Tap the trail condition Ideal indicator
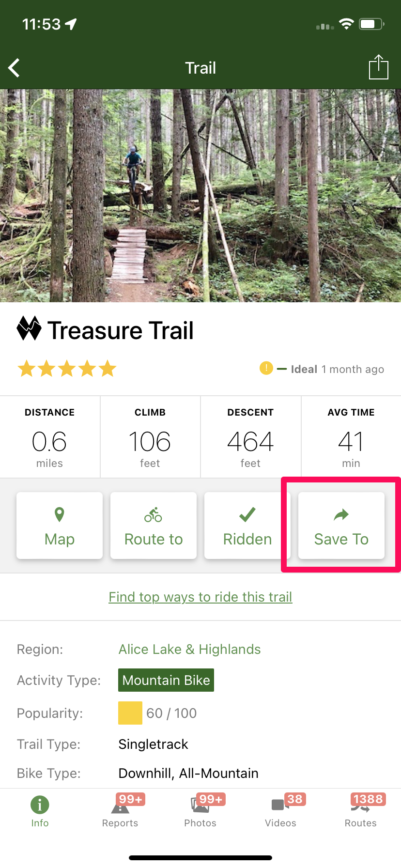The width and height of the screenshot is (401, 868). (x=266, y=369)
